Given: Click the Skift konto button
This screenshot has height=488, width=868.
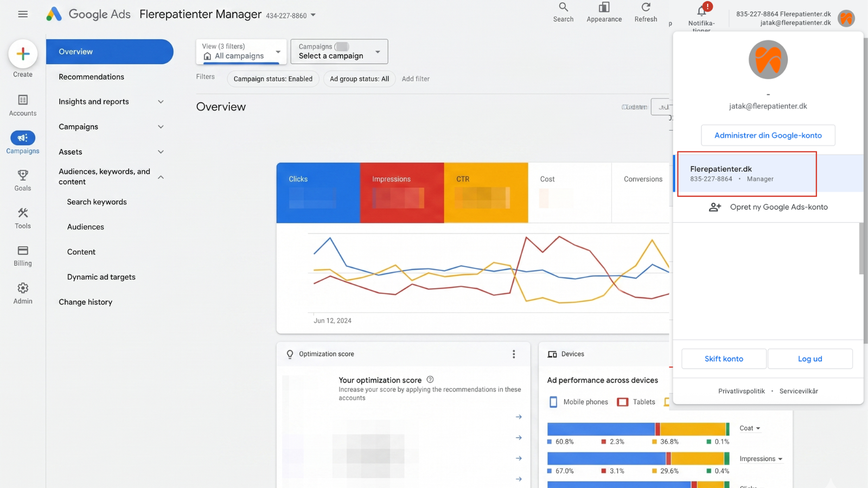Looking at the screenshot, I should click(x=724, y=359).
